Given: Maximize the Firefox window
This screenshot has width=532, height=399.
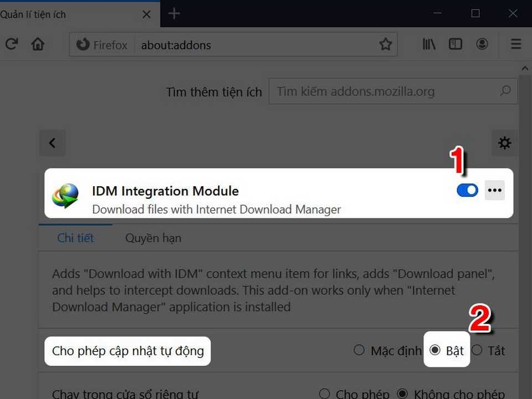Looking at the screenshot, I should 475,13.
